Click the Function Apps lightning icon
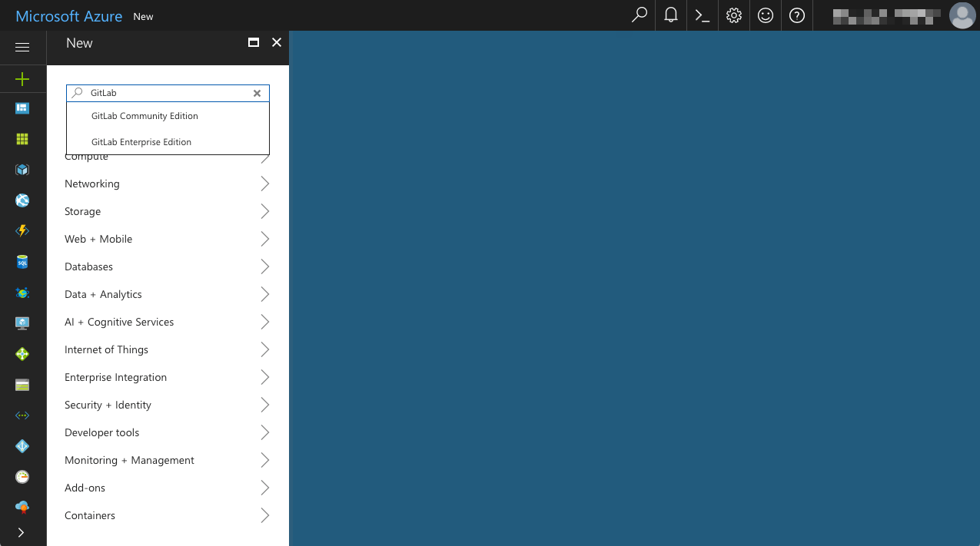This screenshot has width=980, height=546. tap(22, 230)
